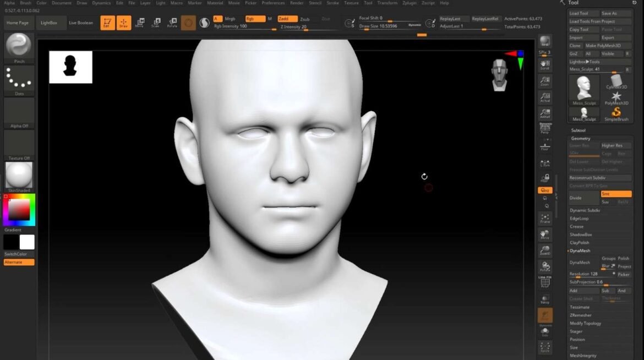Click the main color picker square
The height and width of the screenshot is (360, 644).
point(18,210)
